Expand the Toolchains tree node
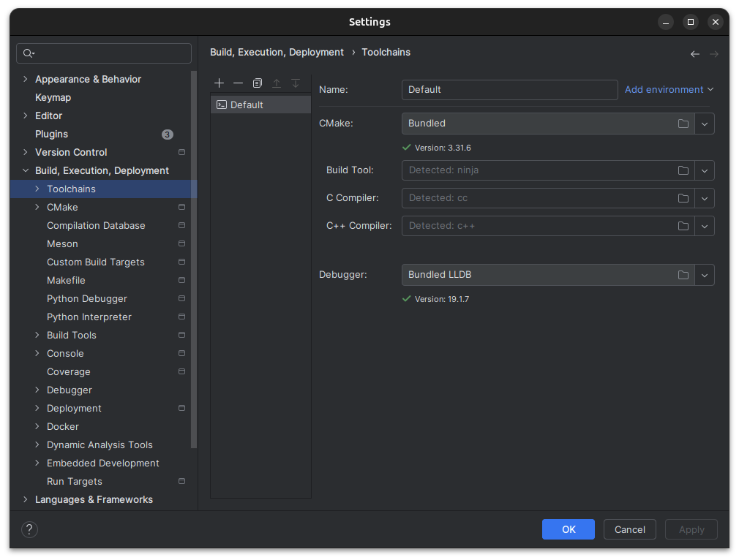This screenshot has height=560, width=739. (x=37, y=189)
